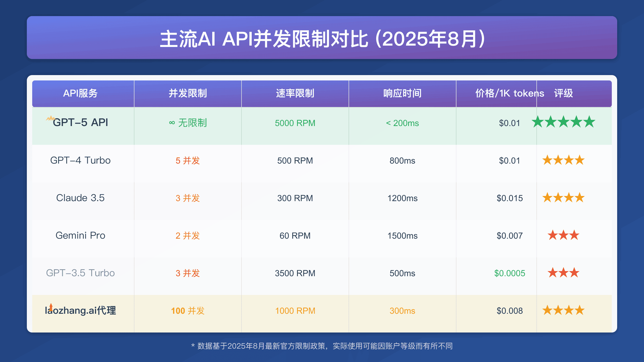The image size is (644, 362).
Task: Click the 800ms response time
Action: pyautogui.click(x=402, y=161)
